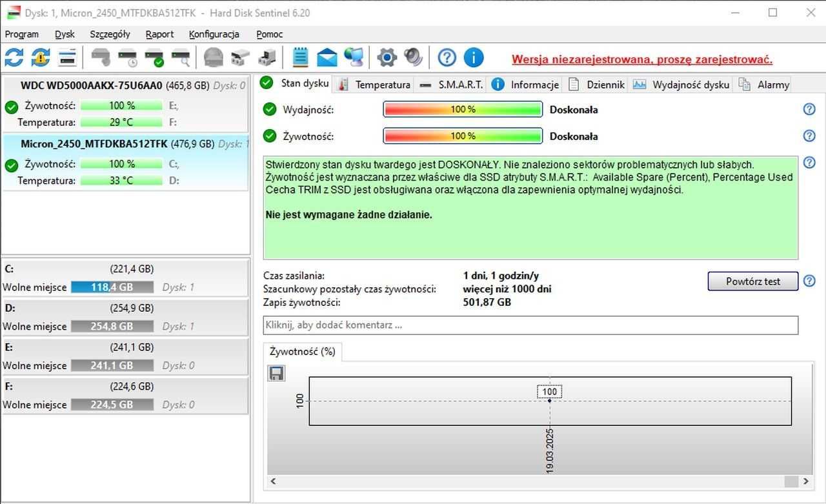Image resolution: width=826 pixels, height=504 pixels.
Task: Click disk icon with clock overlay
Action: 128,57
